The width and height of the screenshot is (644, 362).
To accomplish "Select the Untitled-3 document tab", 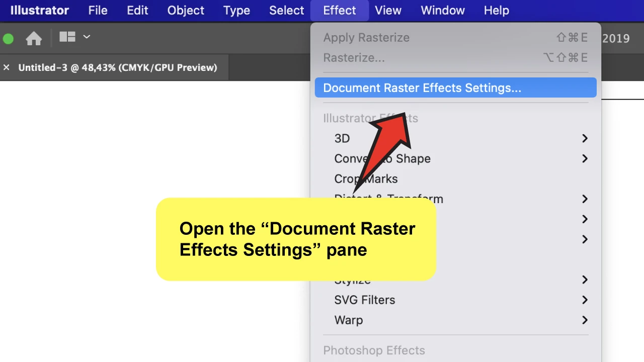I will pyautogui.click(x=118, y=67).
